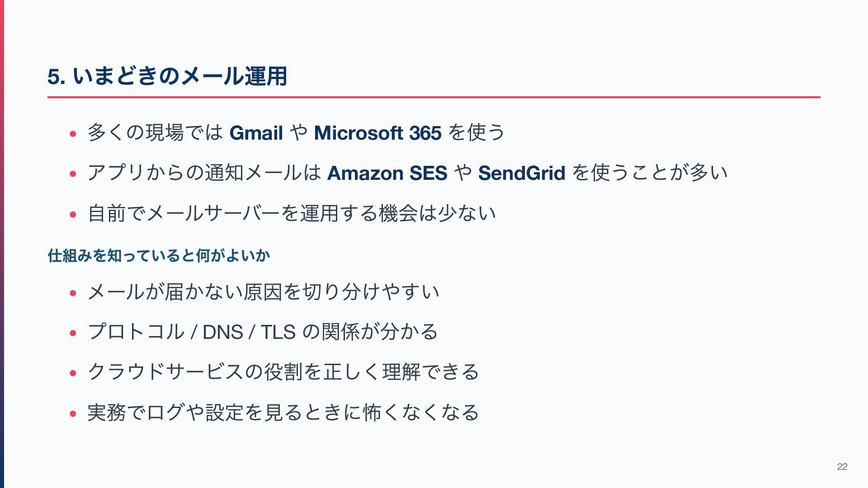Click the red bullet dot before アプリからの通知
868x488 pixels.
pyautogui.click(x=73, y=174)
